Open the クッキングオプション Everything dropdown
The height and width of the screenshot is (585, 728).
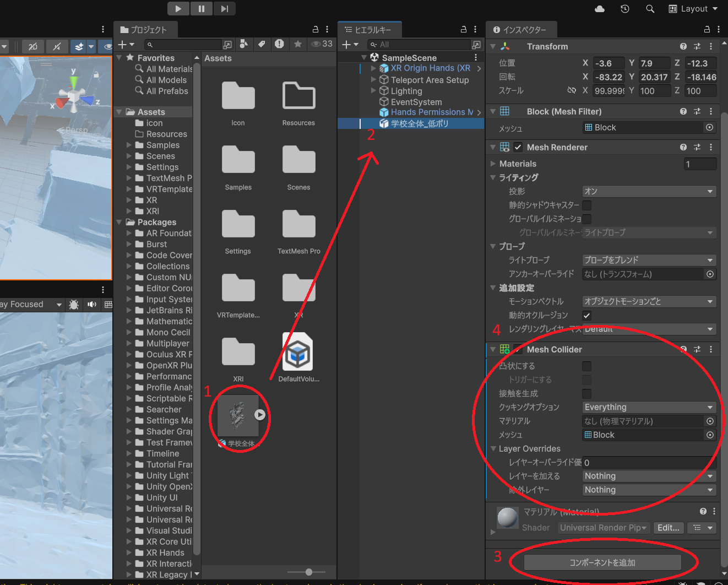[649, 407]
